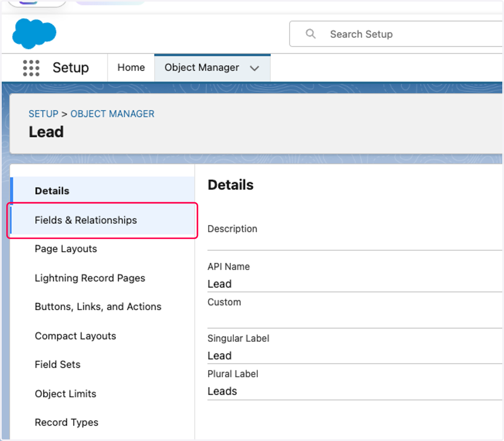Click the Salesforce cloud logo
This screenshot has height=441, width=504.
tap(34, 33)
